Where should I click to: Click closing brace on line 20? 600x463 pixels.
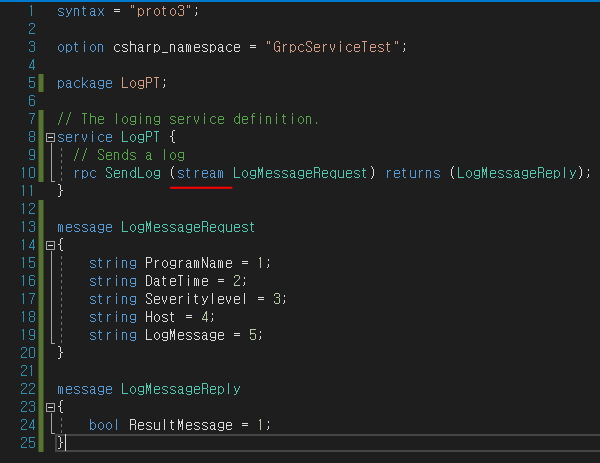tap(60, 352)
